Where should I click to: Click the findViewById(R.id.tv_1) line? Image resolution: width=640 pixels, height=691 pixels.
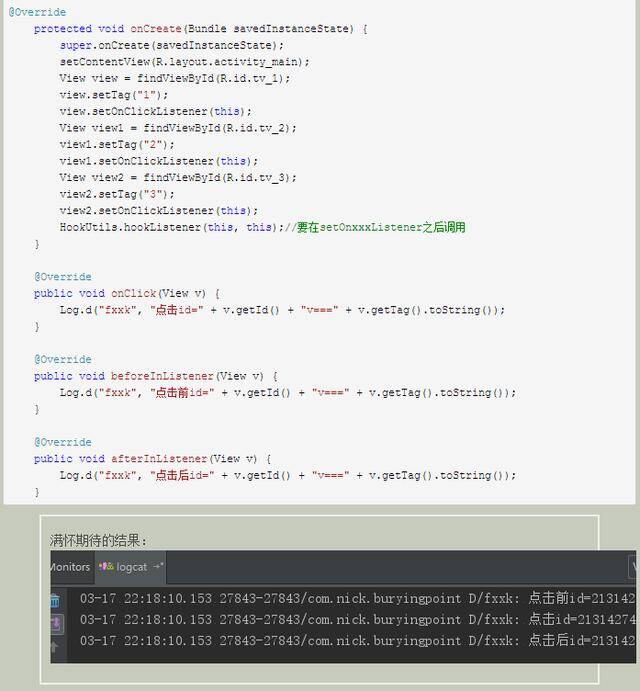click(175, 78)
